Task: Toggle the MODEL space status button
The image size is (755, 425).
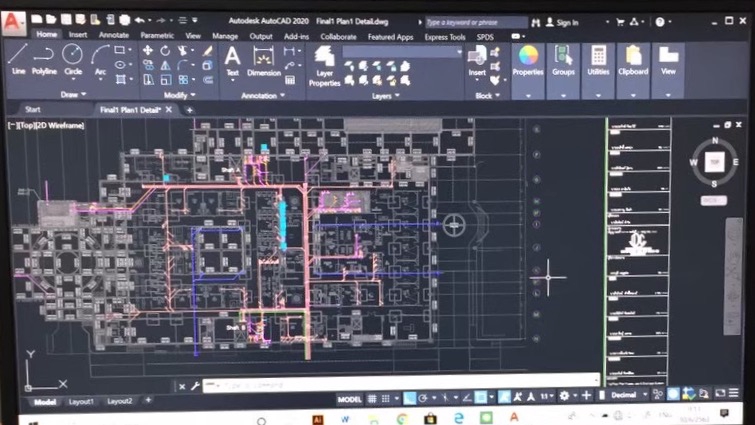Action: (x=349, y=397)
